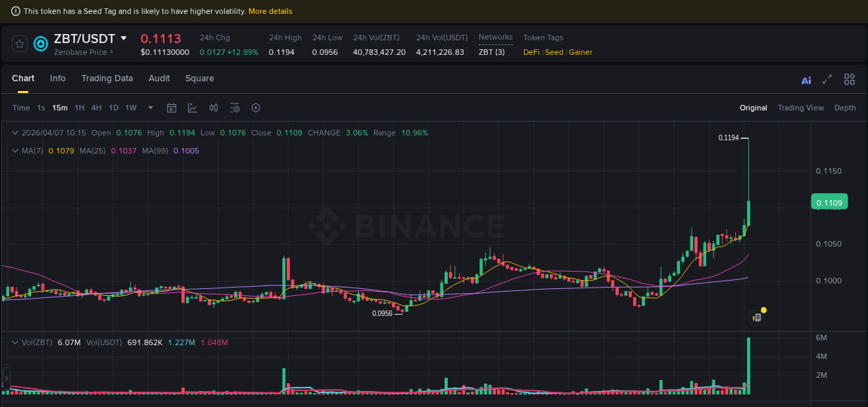Image resolution: width=868 pixels, height=407 pixels.
Task: Expand chart to fullscreen with arrows icon
Action: pyautogui.click(x=826, y=80)
